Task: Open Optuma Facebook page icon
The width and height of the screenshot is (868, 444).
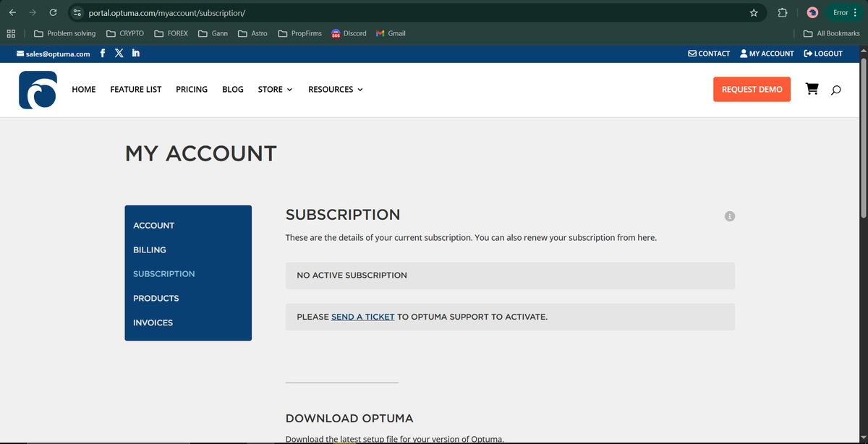Action: [x=102, y=53]
